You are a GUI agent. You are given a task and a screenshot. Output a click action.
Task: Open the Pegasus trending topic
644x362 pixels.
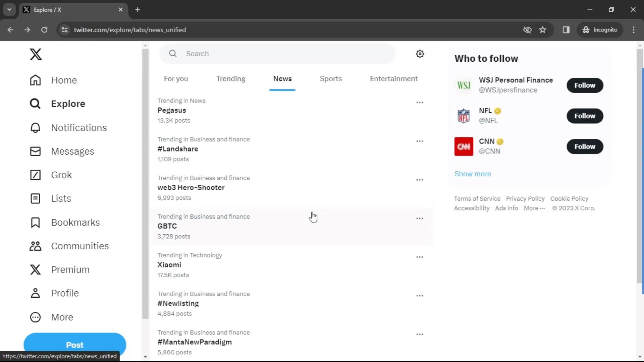tap(290, 110)
